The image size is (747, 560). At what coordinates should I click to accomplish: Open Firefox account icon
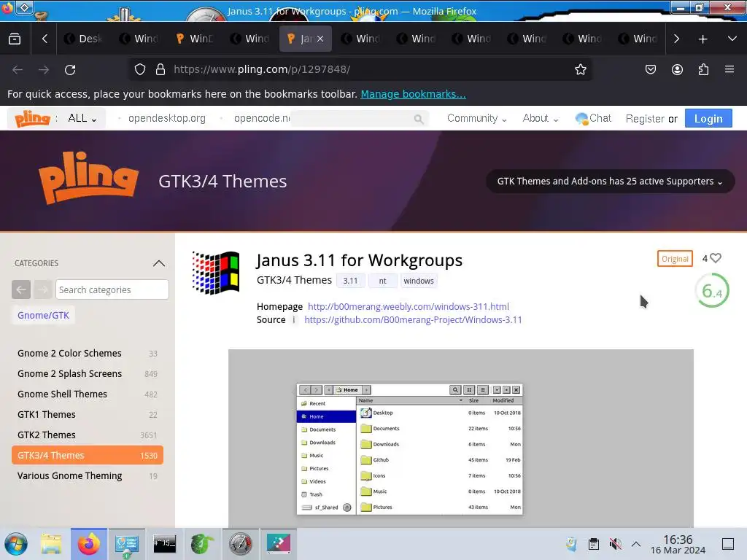point(677,69)
